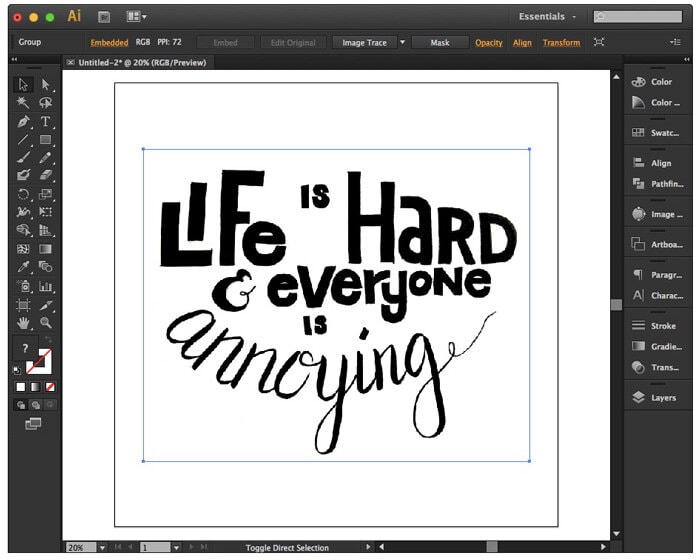Close the Untitled-2 document tab
The width and height of the screenshot is (700, 560).
coord(70,63)
